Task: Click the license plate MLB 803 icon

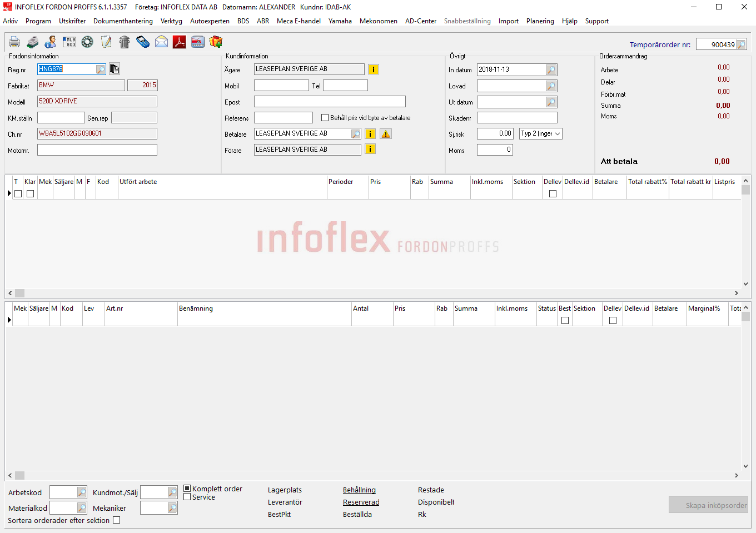Action: 69,42
